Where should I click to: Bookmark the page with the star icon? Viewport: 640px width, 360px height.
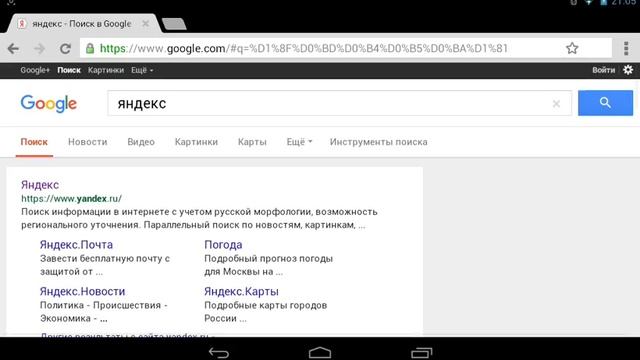click(x=572, y=48)
